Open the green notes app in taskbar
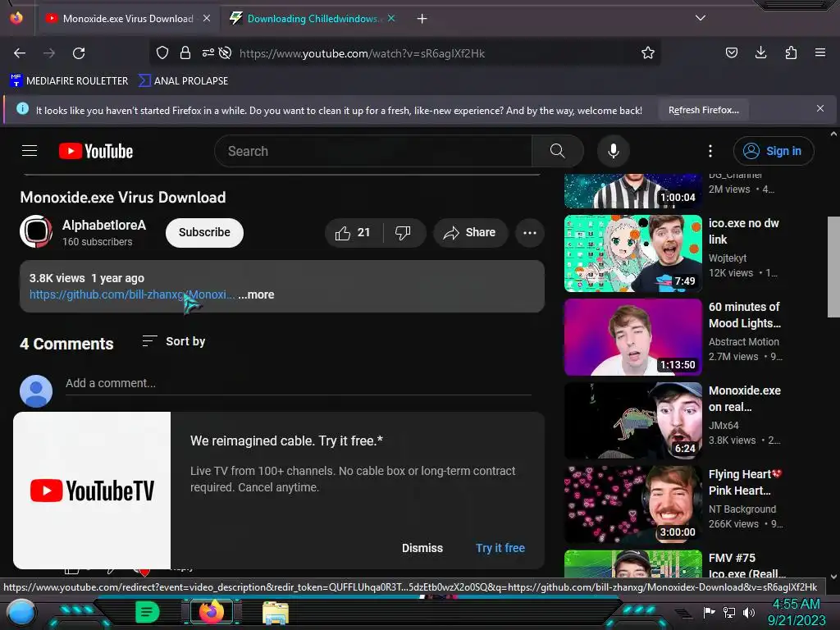Screen dimensions: 840x630 click(x=148, y=612)
